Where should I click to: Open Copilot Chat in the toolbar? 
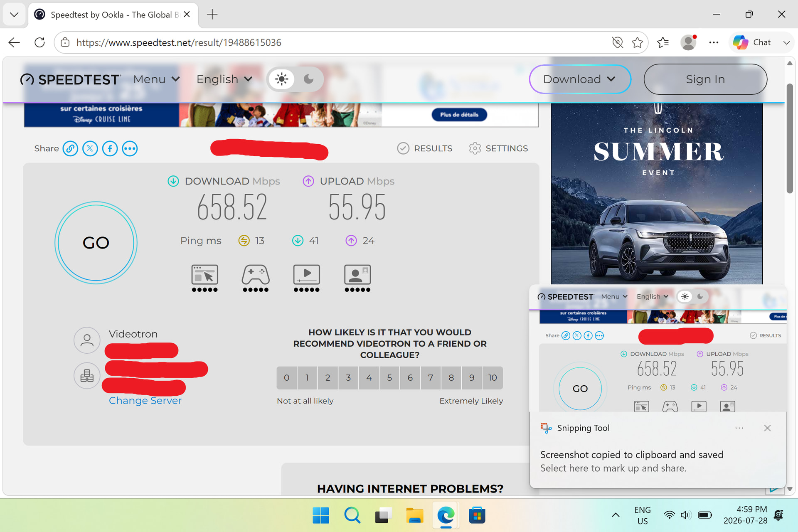point(752,42)
